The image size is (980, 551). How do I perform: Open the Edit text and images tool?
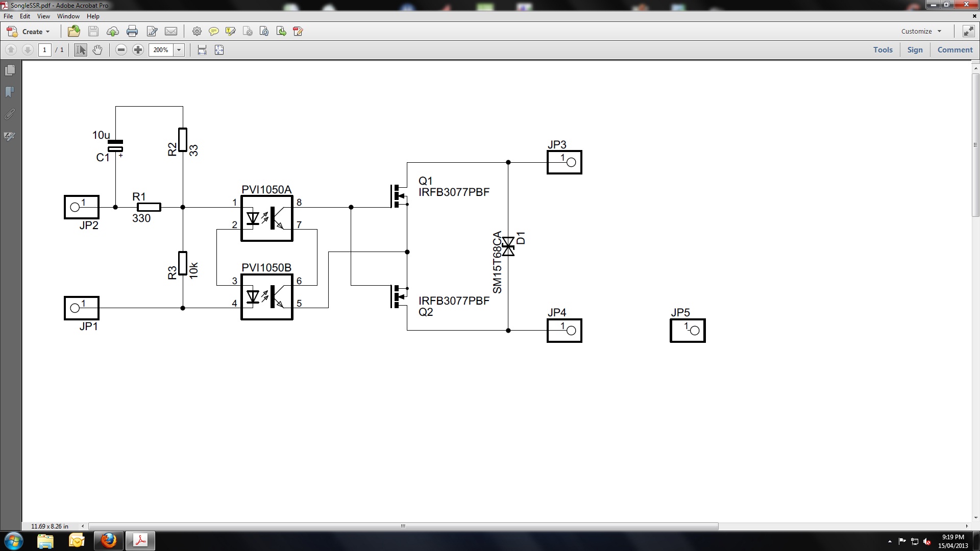pyautogui.click(x=152, y=32)
